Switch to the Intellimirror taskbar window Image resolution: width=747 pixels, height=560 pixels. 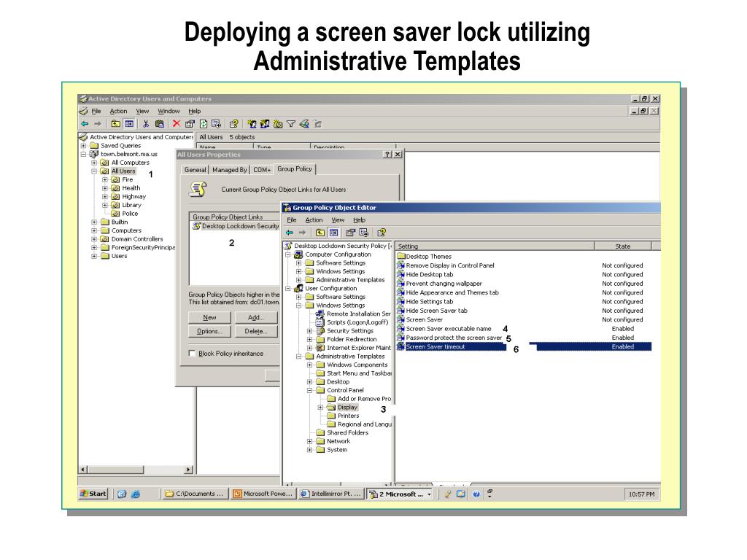(330, 494)
